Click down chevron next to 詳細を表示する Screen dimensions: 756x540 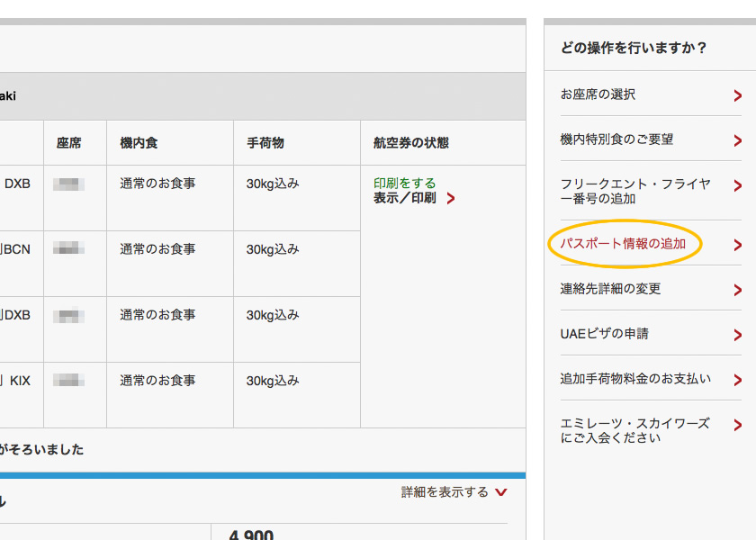tap(501, 492)
